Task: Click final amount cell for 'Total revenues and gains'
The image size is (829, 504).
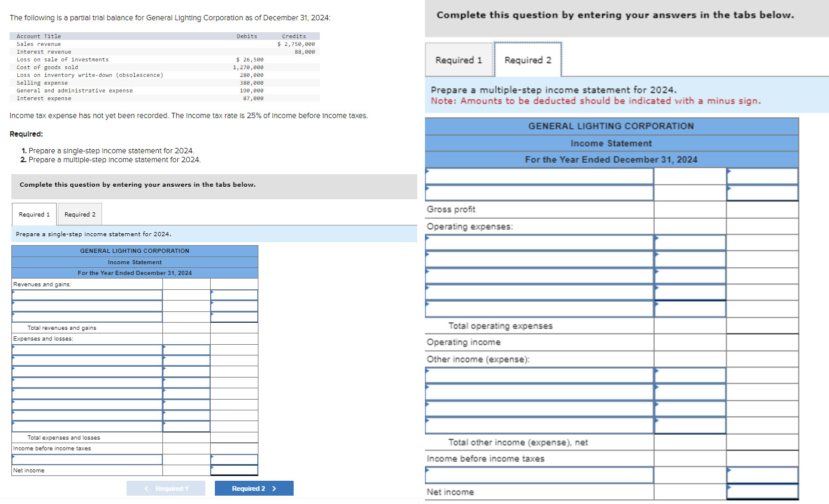Action: click(234, 328)
